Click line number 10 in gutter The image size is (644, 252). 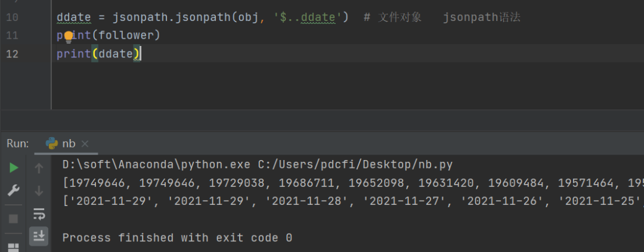(x=13, y=17)
